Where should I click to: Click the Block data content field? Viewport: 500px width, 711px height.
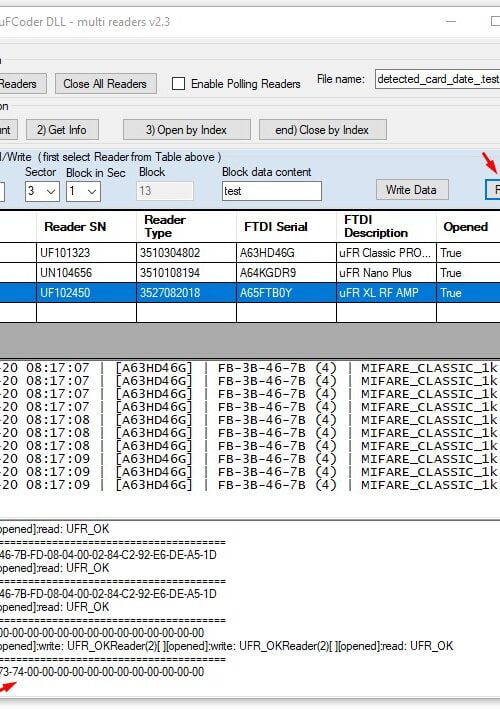tap(272, 191)
